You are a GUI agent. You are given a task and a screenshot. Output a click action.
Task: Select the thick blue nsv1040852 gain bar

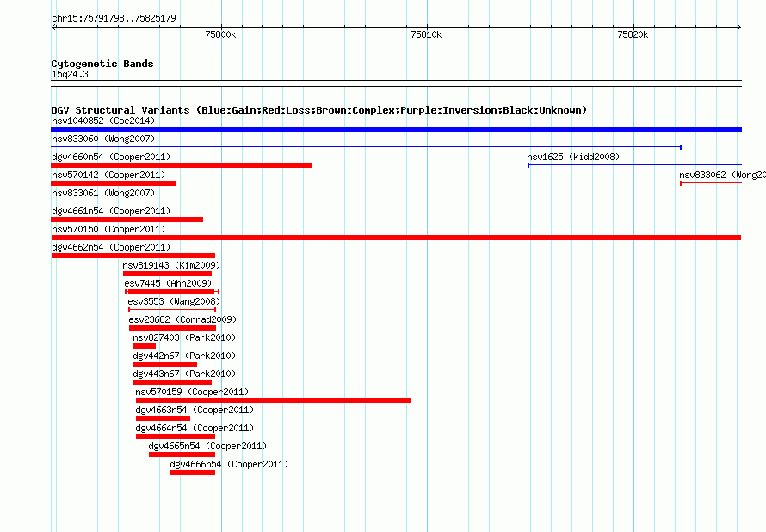point(396,129)
